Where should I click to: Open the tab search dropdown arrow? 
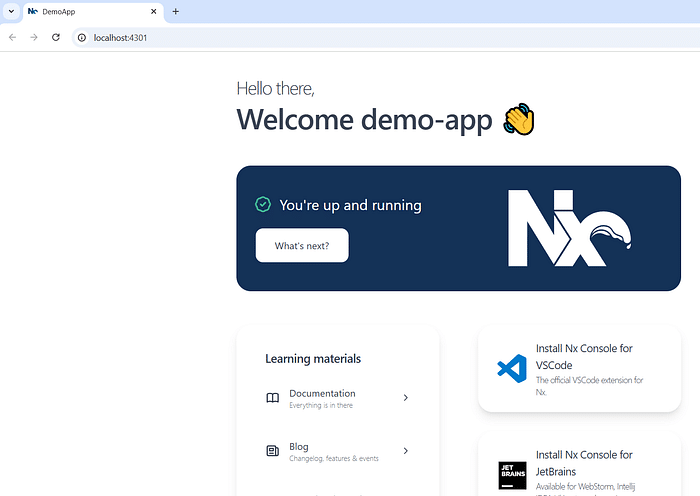11,12
